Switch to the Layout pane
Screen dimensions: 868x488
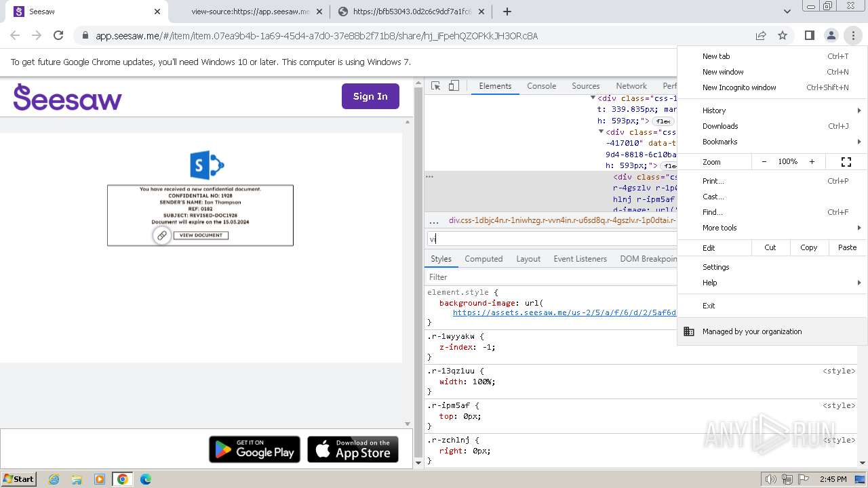coord(528,259)
